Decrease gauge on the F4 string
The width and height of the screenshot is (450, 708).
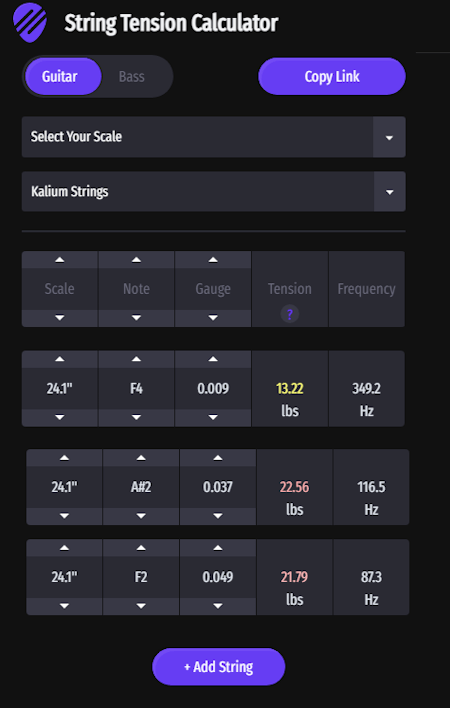click(x=213, y=418)
